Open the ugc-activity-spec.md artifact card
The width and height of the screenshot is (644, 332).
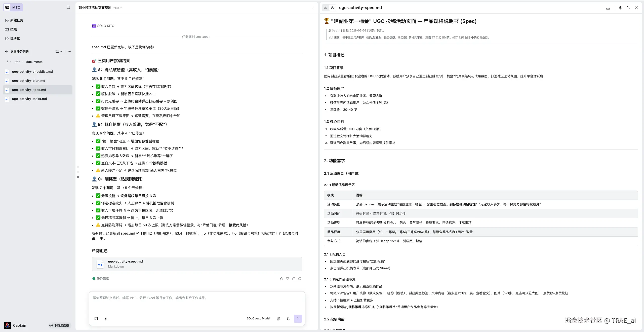tap(197, 264)
